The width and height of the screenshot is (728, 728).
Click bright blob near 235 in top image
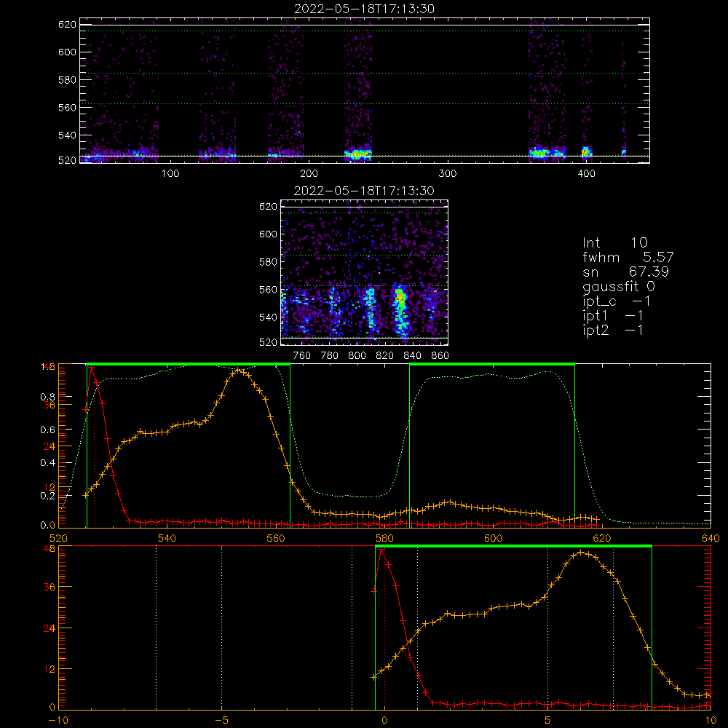point(357,154)
